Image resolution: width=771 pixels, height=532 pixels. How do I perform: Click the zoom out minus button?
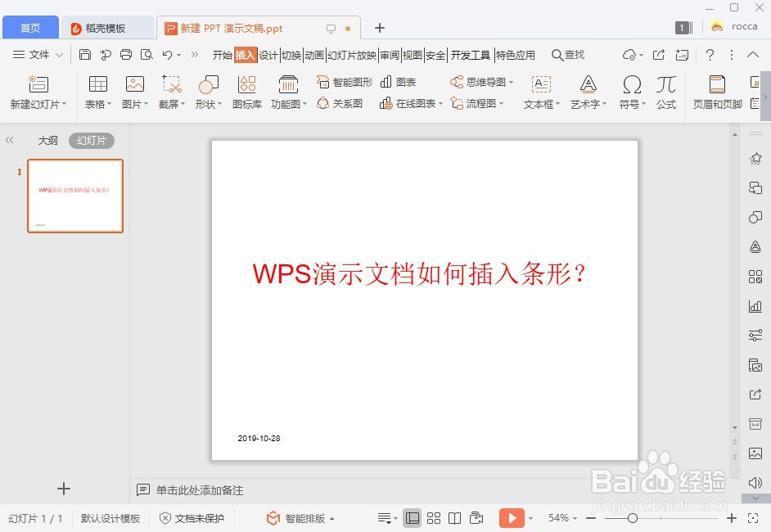592,518
